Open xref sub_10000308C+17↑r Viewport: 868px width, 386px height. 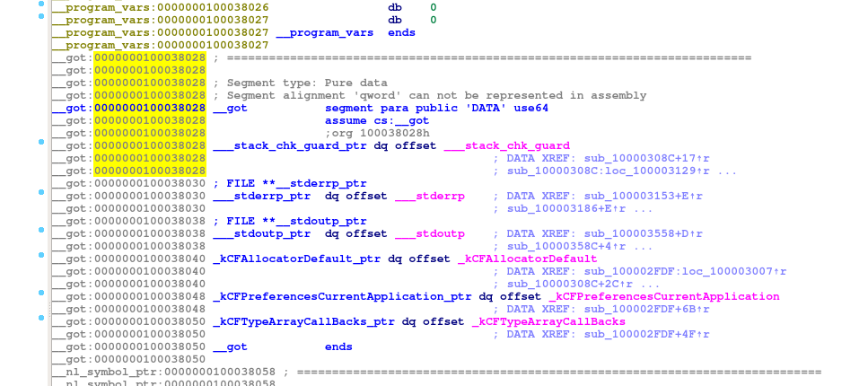[x=646, y=158]
